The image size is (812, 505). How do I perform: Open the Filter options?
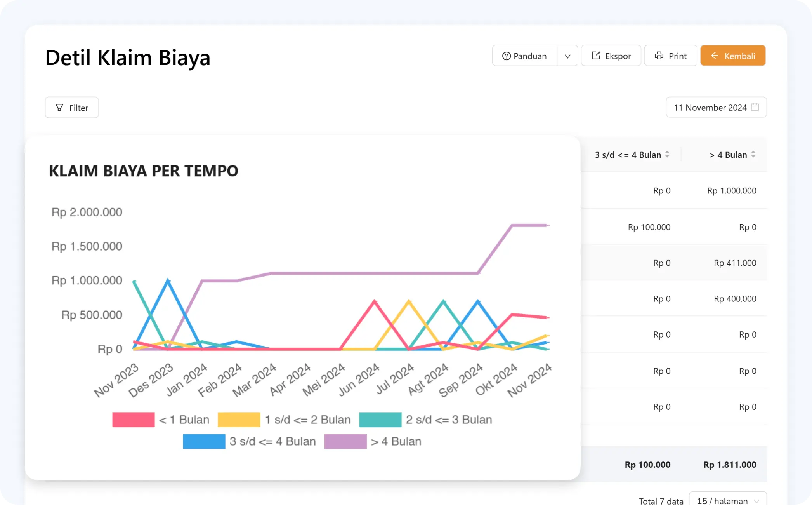point(72,108)
